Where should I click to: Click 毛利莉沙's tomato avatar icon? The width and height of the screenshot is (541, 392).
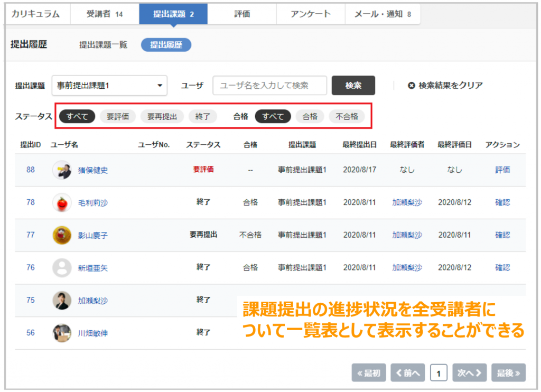click(x=62, y=203)
